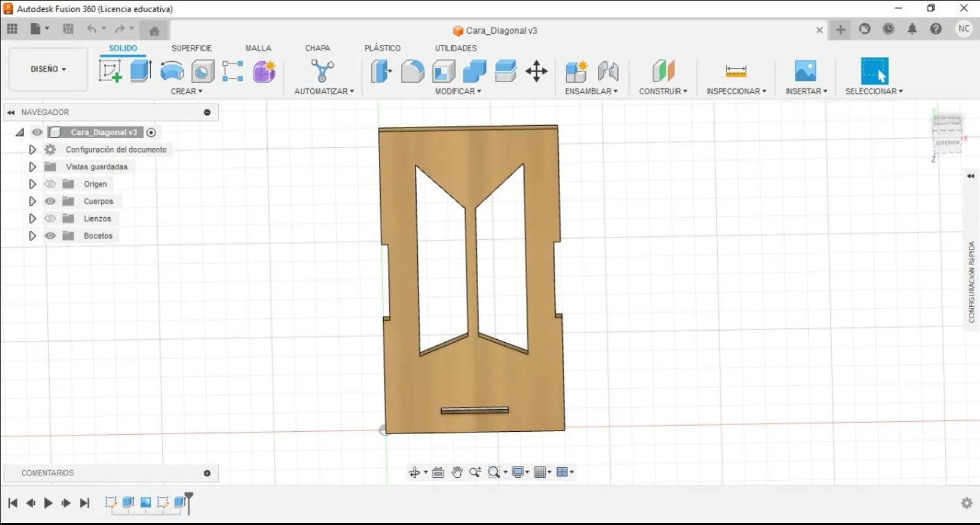980x525 pixels.
Task: Open the CREAR menu
Action: pos(186,91)
